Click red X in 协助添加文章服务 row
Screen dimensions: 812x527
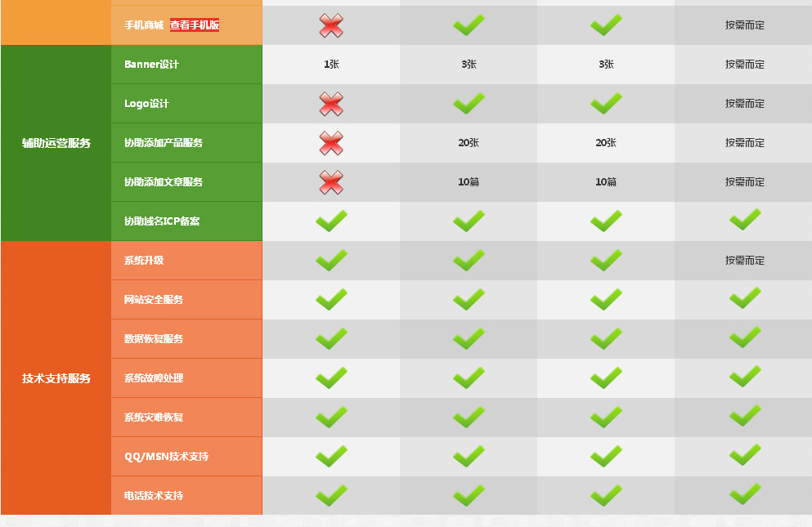pyautogui.click(x=331, y=182)
